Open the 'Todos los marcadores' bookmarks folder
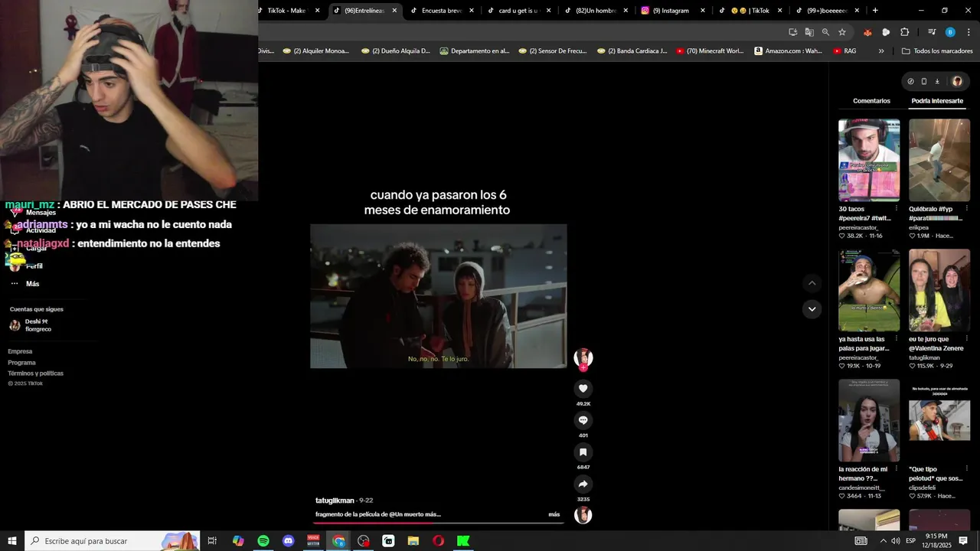Image resolution: width=980 pixels, height=551 pixels. pyautogui.click(x=937, y=51)
